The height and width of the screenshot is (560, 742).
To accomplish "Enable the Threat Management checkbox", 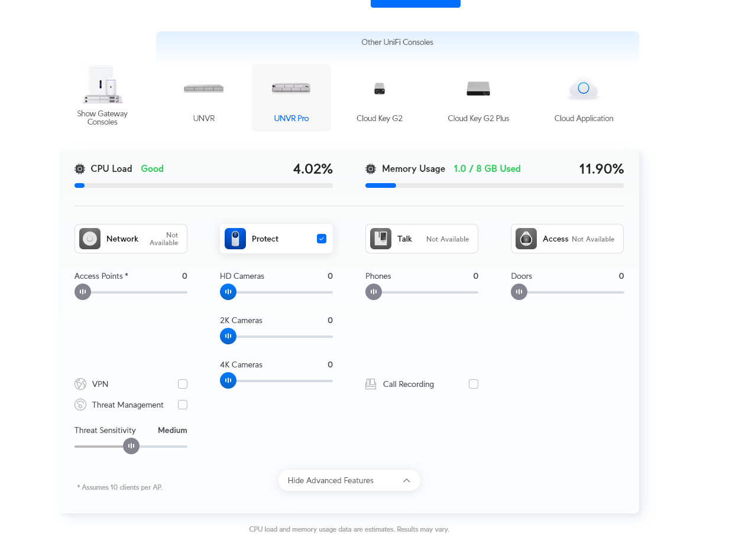I will coord(183,405).
